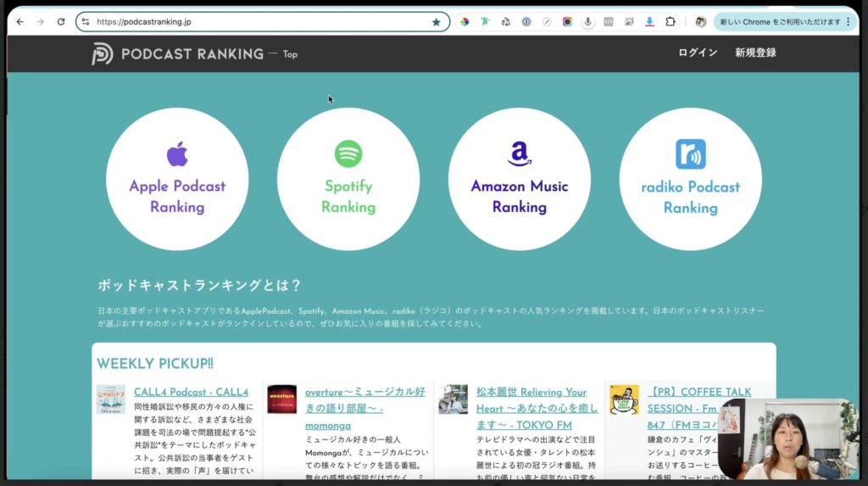
Task: Click the 新規登録 menu item
Action: tap(755, 53)
